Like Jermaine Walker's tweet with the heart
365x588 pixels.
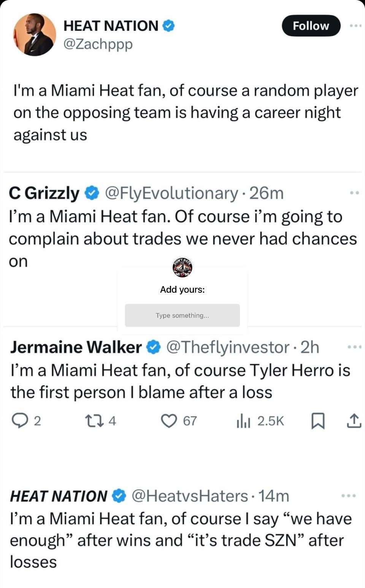[x=169, y=421]
